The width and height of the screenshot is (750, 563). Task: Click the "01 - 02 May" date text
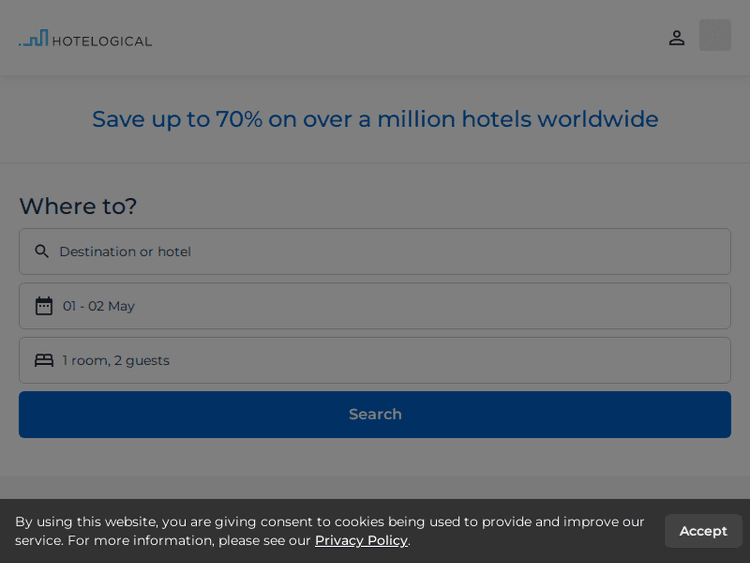coord(99,306)
